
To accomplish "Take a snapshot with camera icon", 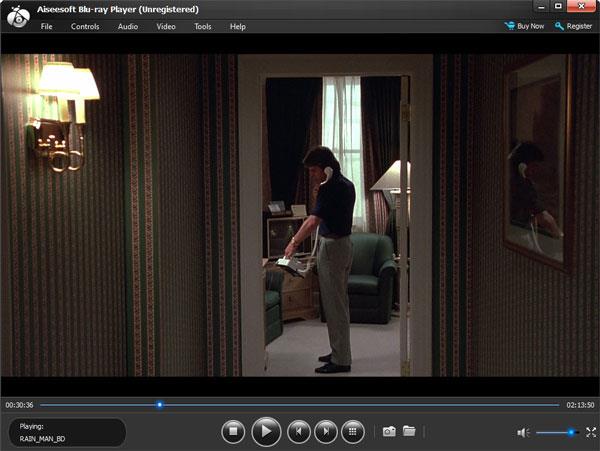I will pos(389,431).
